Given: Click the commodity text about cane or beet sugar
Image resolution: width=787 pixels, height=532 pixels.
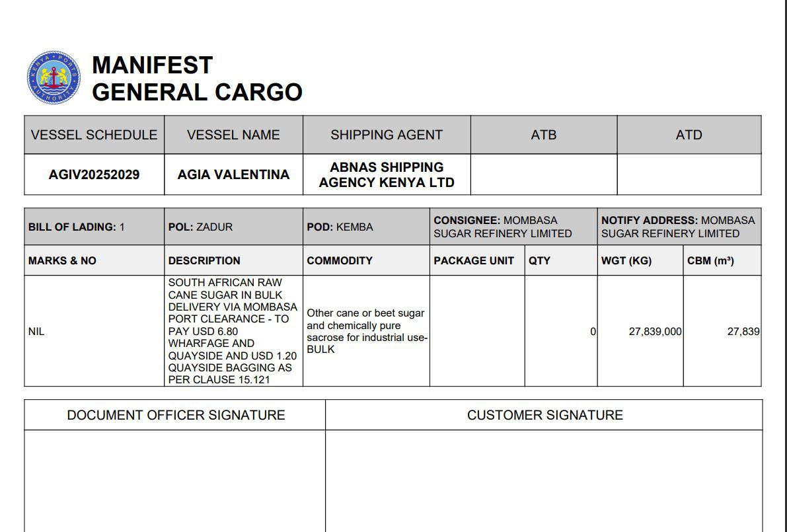Looking at the screenshot, I should click(365, 331).
